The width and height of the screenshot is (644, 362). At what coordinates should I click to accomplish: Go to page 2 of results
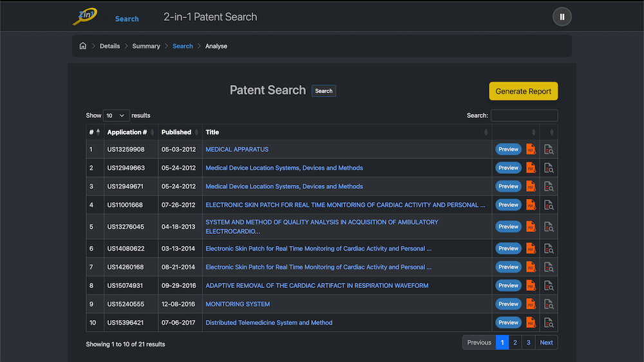click(x=515, y=343)
